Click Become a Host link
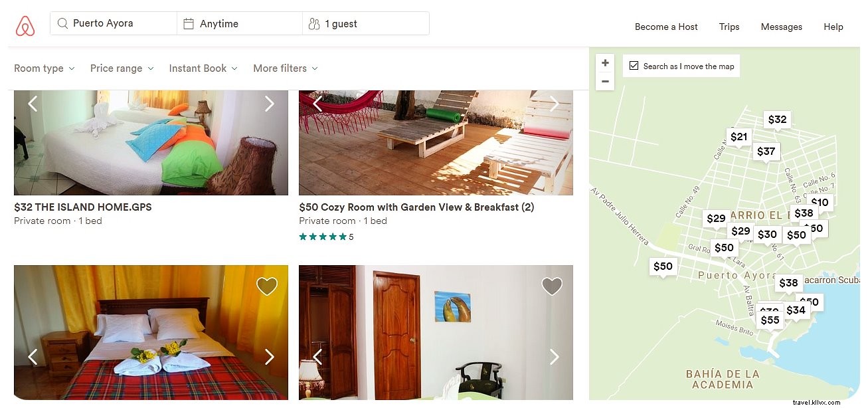Image resolution: width=868 pixels, height=408 pixels. pos(666,27)
